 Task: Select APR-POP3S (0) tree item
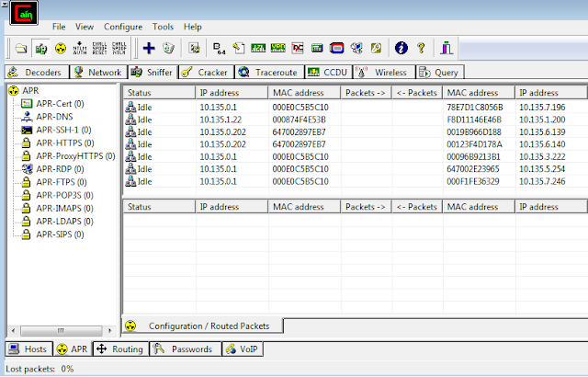tap(64, 196)
